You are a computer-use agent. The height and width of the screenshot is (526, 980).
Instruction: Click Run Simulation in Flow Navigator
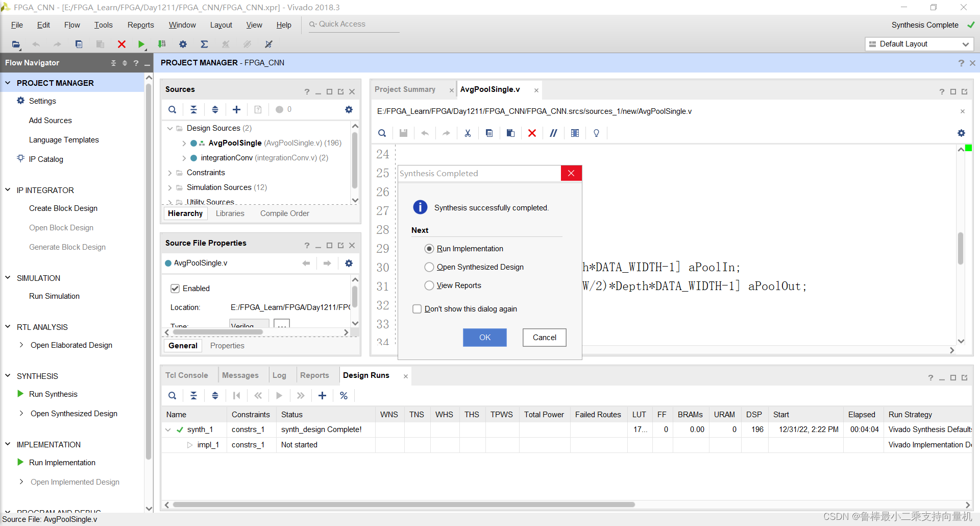point(54,296)
